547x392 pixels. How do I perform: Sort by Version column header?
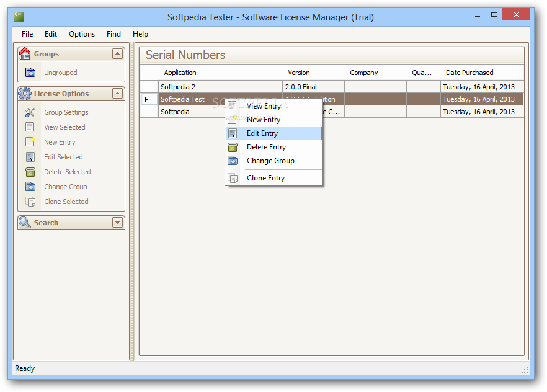tap(313, 73)
